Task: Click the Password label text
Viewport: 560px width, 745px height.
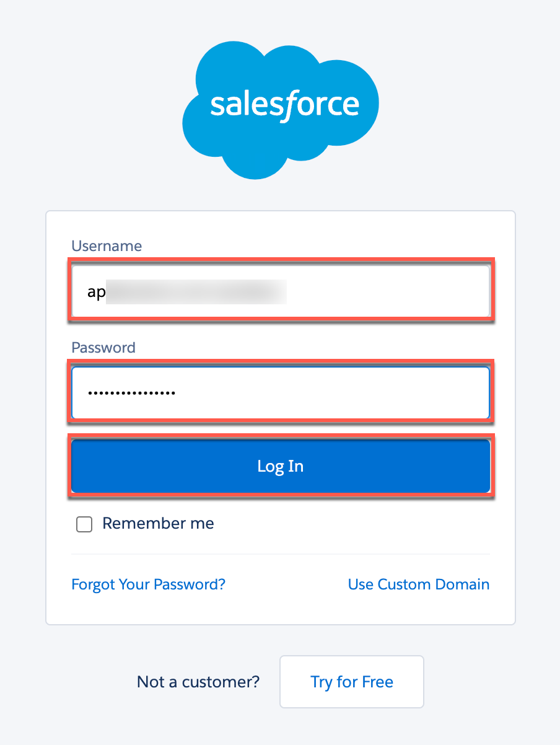Action: [x=103, y=348]
